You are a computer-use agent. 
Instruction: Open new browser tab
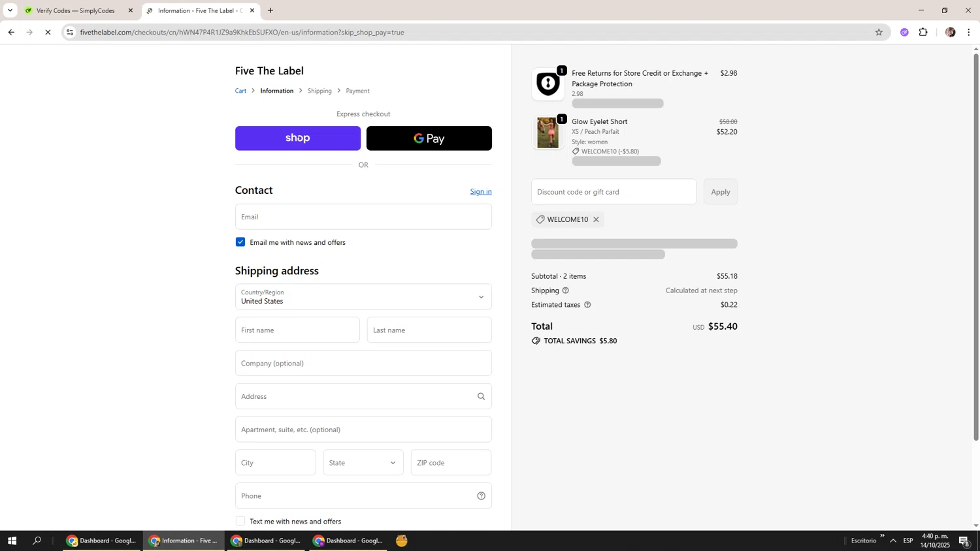270,10
